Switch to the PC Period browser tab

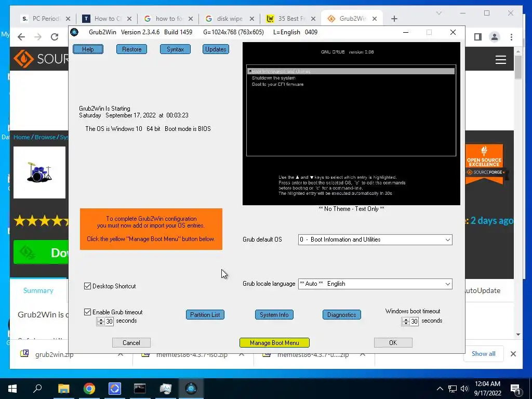coord(46,19)
